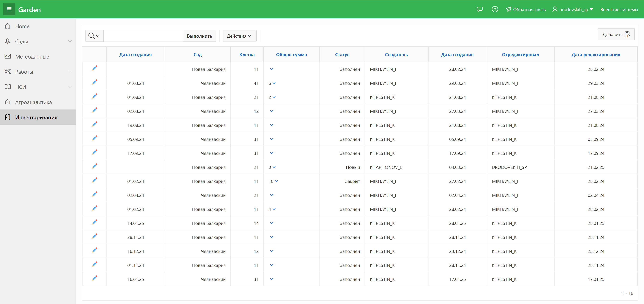Click pencil icon for 16.01.25 row
The height and width of the screenshot is (304, 644).
94,279
